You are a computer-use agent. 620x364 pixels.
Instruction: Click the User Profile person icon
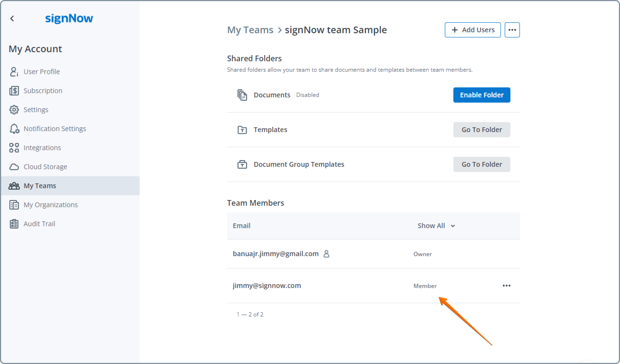click(x=14, y=71)
